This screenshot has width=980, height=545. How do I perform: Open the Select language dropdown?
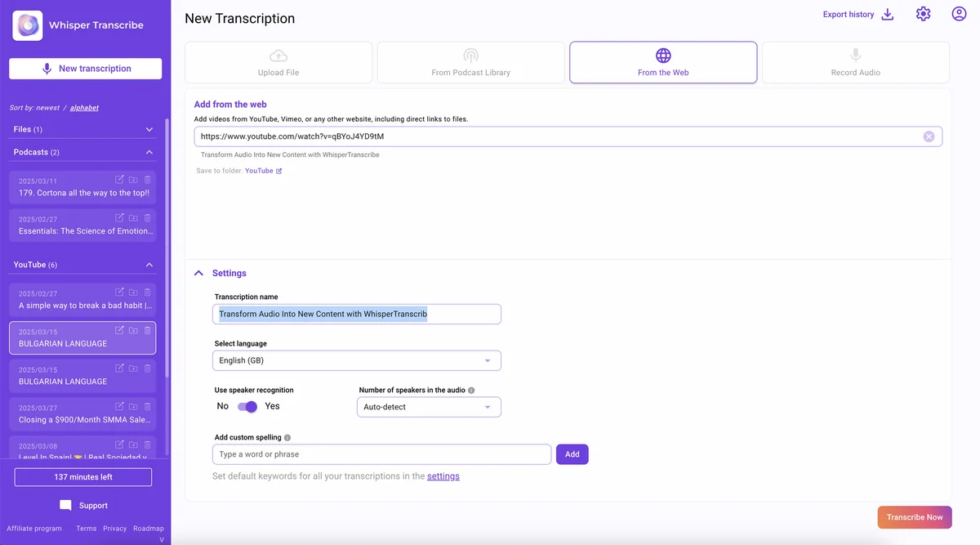(x=358, y=360)
